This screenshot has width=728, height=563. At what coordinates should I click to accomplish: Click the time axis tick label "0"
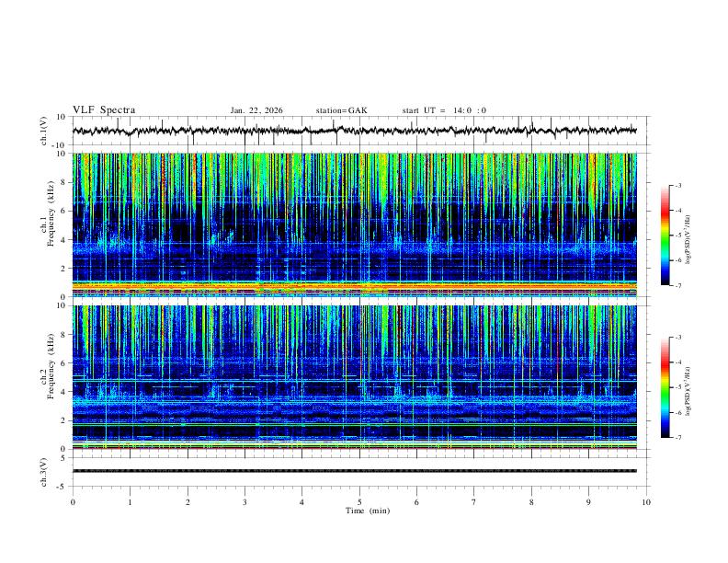coord(73,502)
